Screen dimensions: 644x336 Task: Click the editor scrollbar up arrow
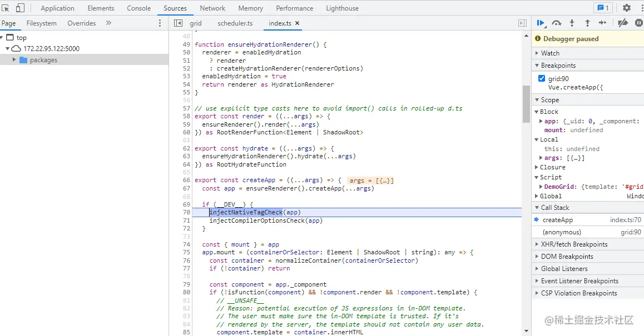[526, 36]
